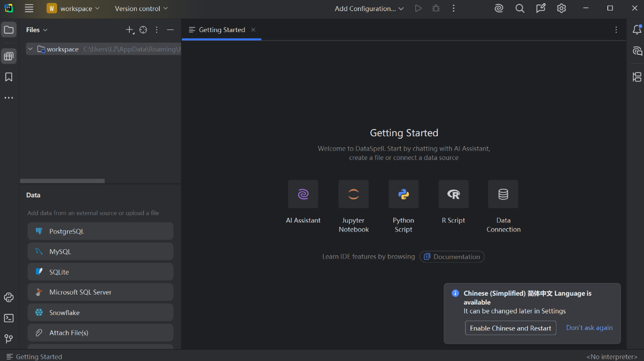Open the Data Connection tile

(x=503, y=194)
